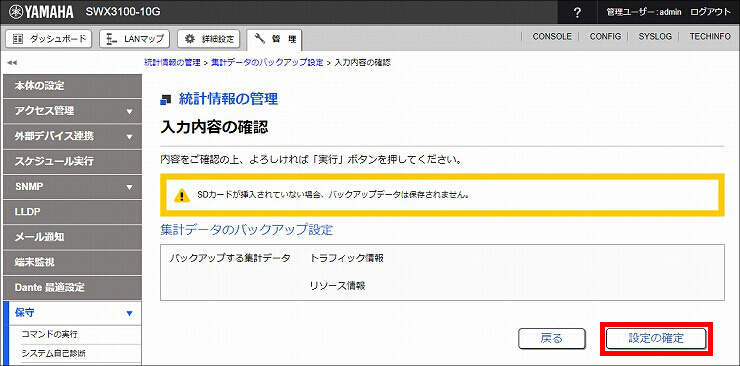Open メール通知 in sidebar
740x366 pixels.
click(x=72, y=237)
